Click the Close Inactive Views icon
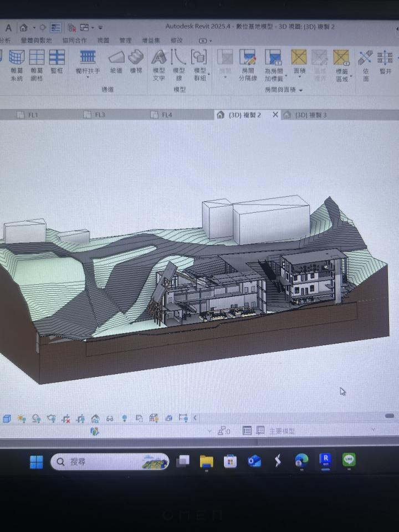The width and height of the screenshot is (399, 532). point(71,28)
